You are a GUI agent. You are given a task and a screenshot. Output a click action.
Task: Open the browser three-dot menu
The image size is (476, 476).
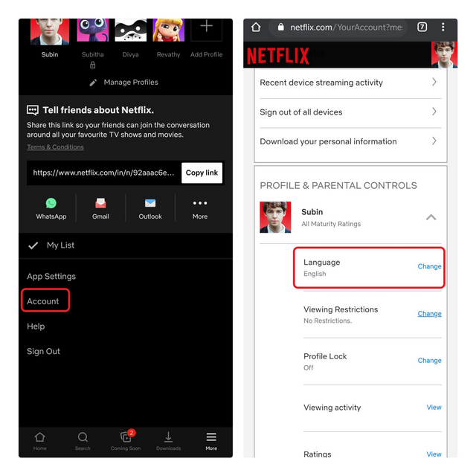443,28
